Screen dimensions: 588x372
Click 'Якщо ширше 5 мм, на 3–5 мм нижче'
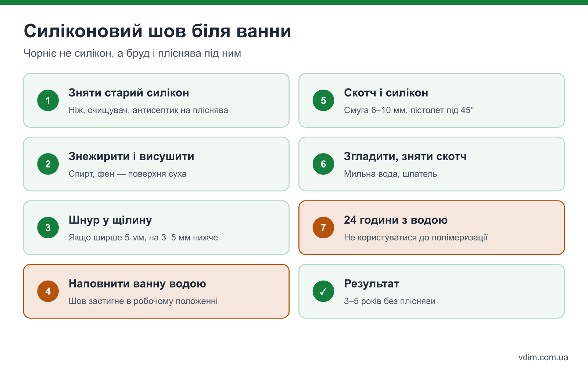pos(143,238)
